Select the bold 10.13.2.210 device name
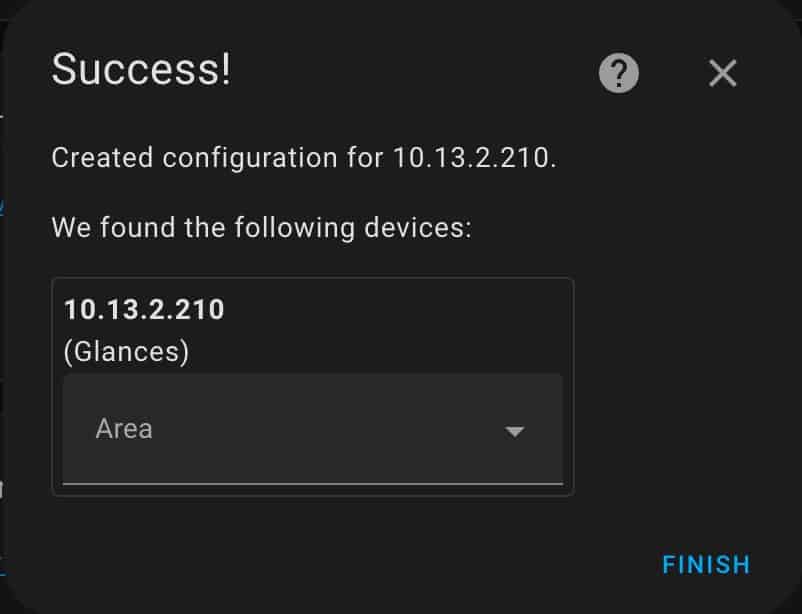Screen dimensions: 802x614 click(144, 310)
